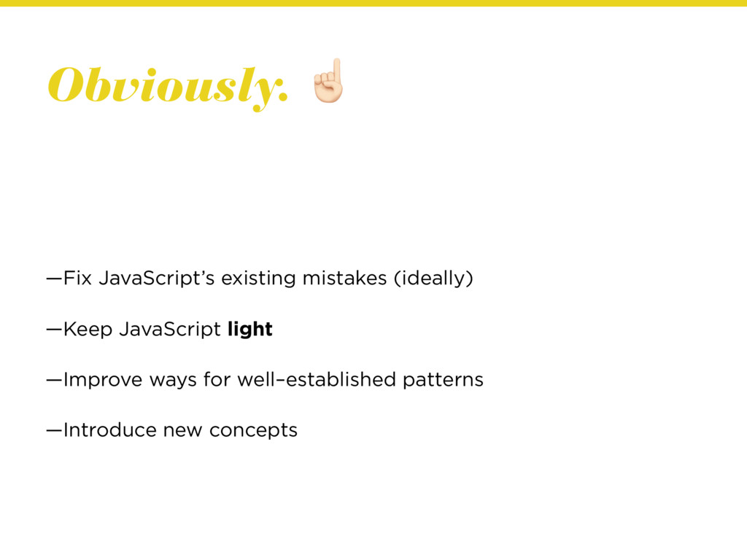Click the dash before "Introduce new concepts"

[54, 431]
